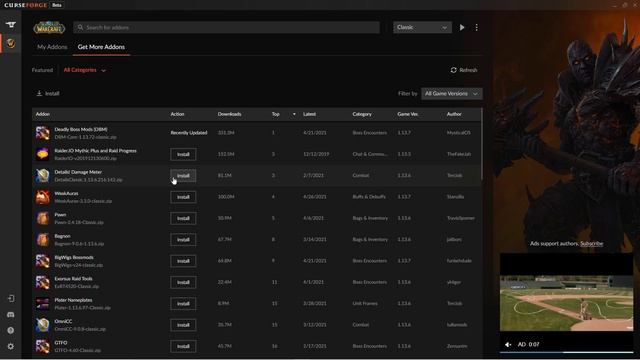Install Exorsus Raid Tools
The height and width of the screenshot is (360, 640).
click(x=183, y=282)
